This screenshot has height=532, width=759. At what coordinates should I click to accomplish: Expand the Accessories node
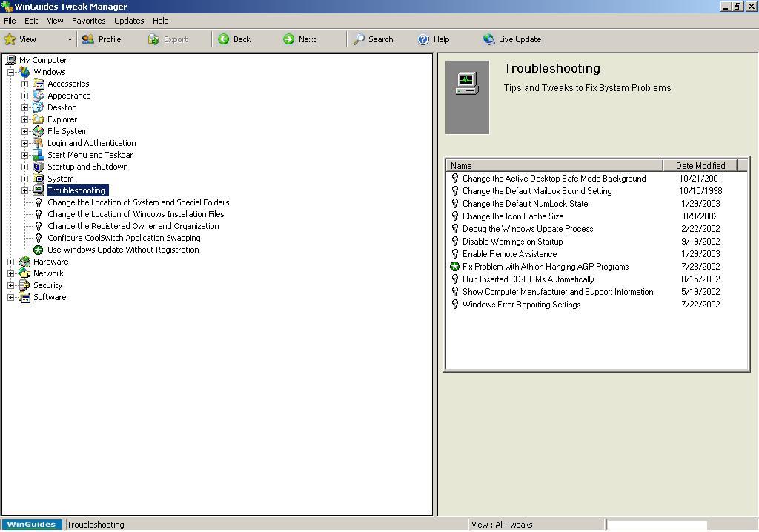[24, 84]
